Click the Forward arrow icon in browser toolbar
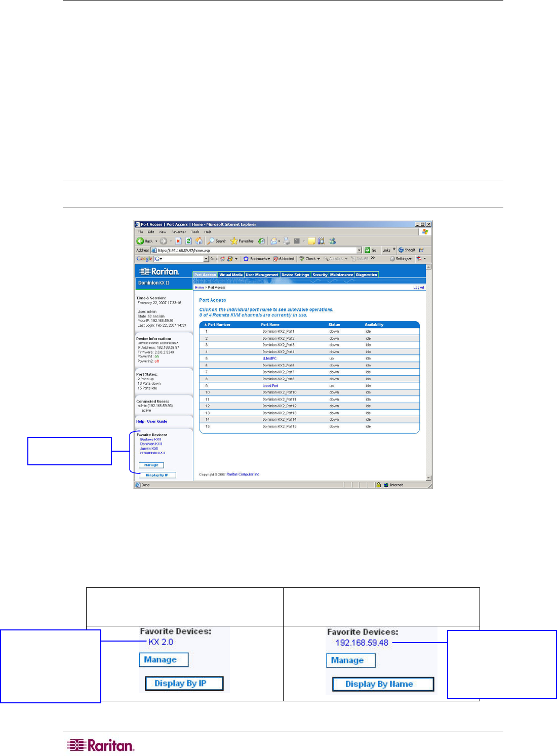The image size is (557, 756). click(164, 241)
